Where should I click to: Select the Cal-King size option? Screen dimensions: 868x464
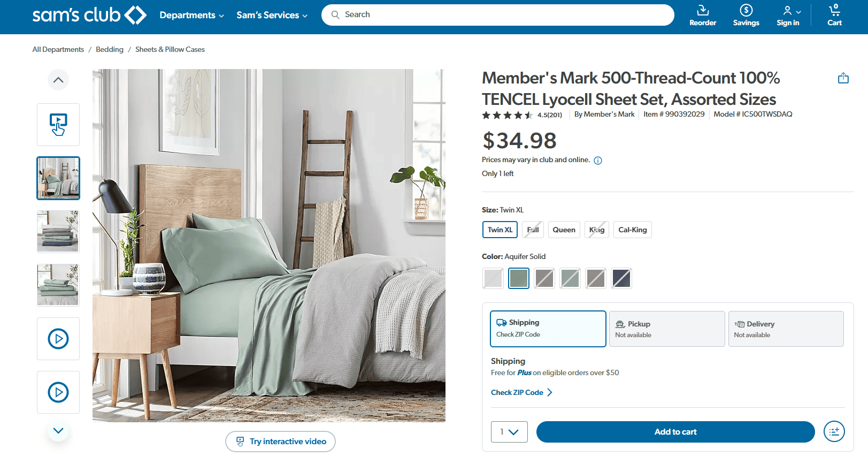click(633, 230)
